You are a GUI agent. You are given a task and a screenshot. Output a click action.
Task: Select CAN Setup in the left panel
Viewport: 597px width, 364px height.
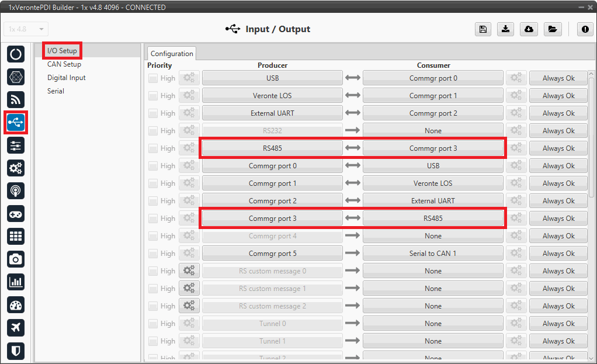[x=64, y=64]
